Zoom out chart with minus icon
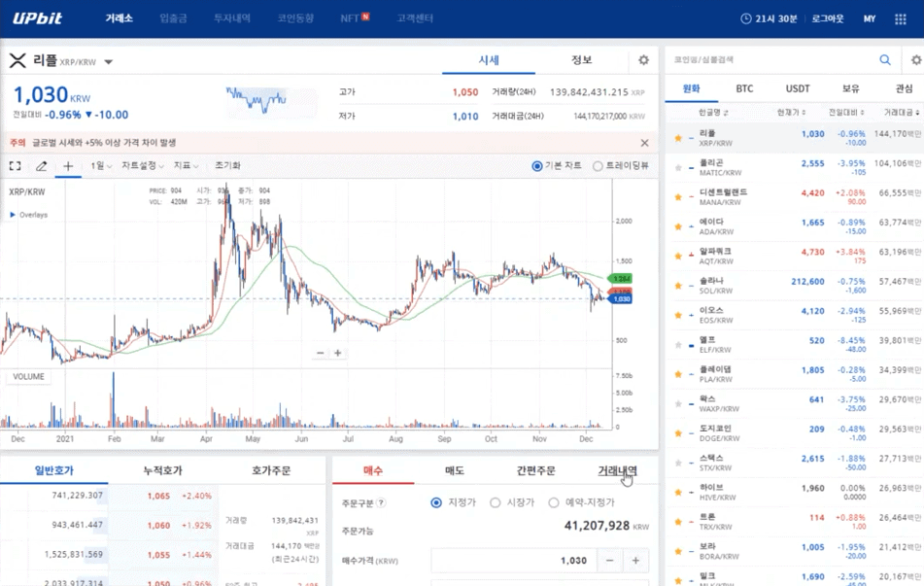The width and height of the screenshot is (924, 586). pyautogui.click(x=320, y=353)
